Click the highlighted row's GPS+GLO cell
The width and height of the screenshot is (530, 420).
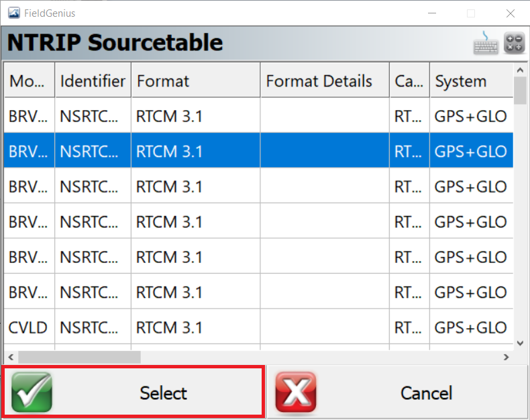pos(471,151)
